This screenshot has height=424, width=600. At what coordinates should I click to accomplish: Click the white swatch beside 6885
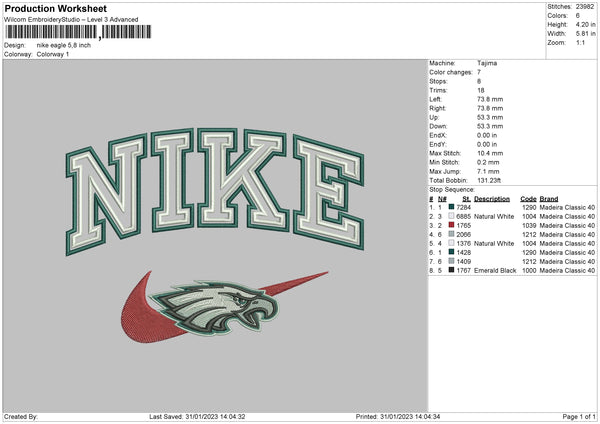coord(452,216)
